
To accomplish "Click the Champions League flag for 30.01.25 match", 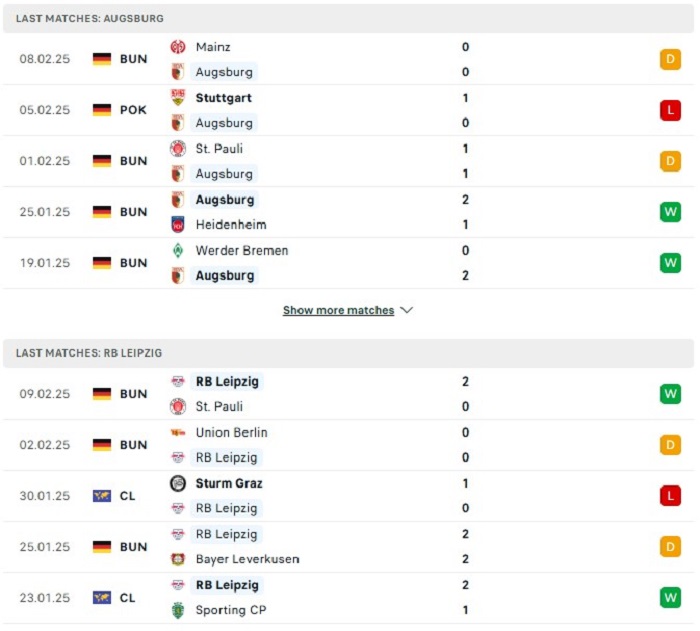I will [102, 496].
